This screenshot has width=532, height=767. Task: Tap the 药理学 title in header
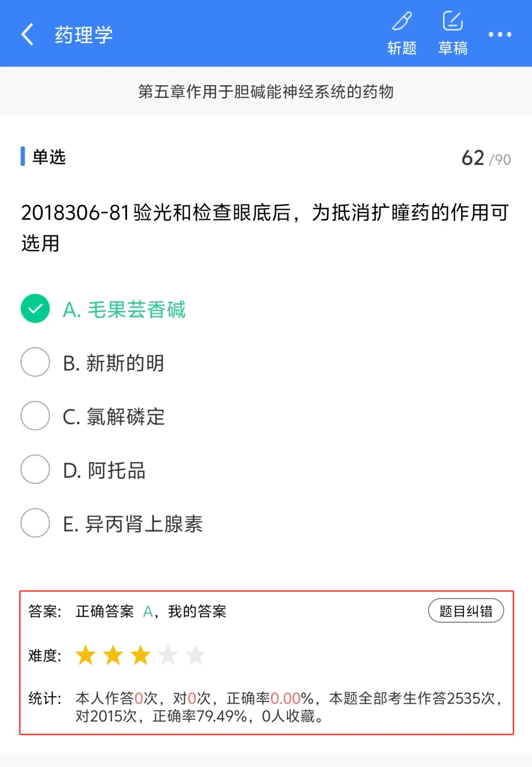pos(84,35)
